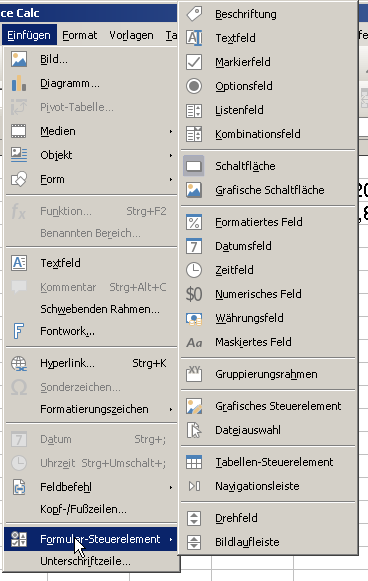Click the Bildlaufleiste icon
This screenshot has width=368, height=581.
(x=194, y=542)
